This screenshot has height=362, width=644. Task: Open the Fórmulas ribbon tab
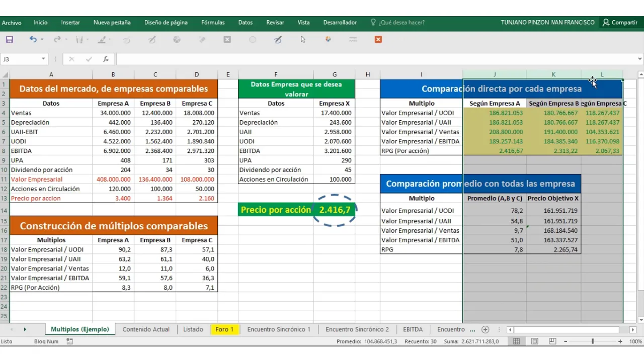(213, 23)
